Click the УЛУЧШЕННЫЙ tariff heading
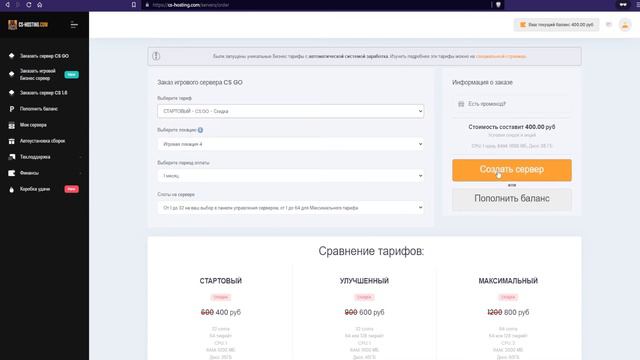 click(364, 281)
